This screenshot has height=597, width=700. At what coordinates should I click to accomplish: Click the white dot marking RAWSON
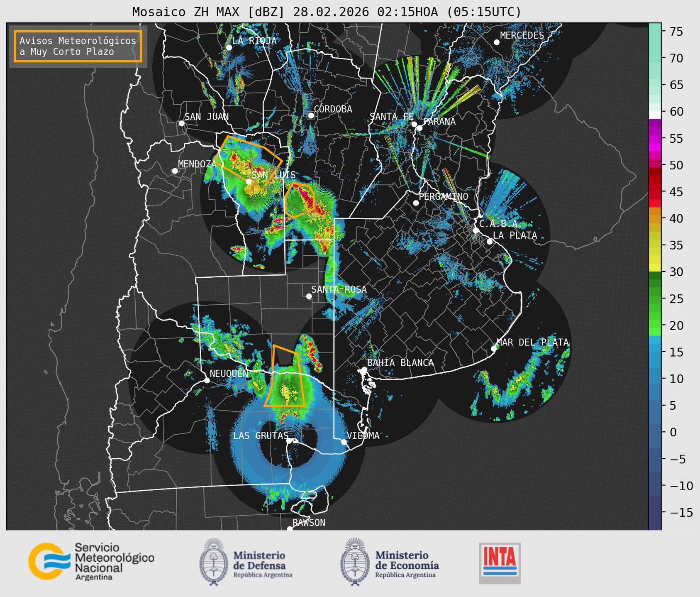point(290,529)
